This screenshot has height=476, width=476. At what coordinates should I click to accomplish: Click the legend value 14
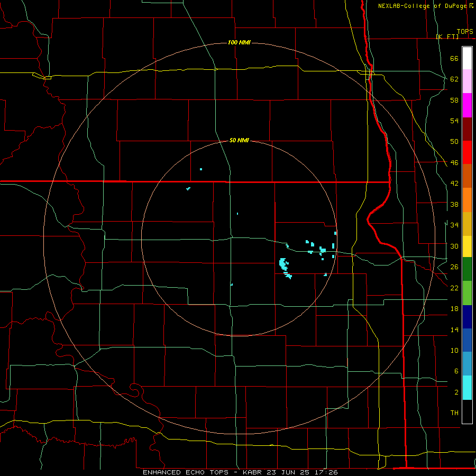pos(454,329)
